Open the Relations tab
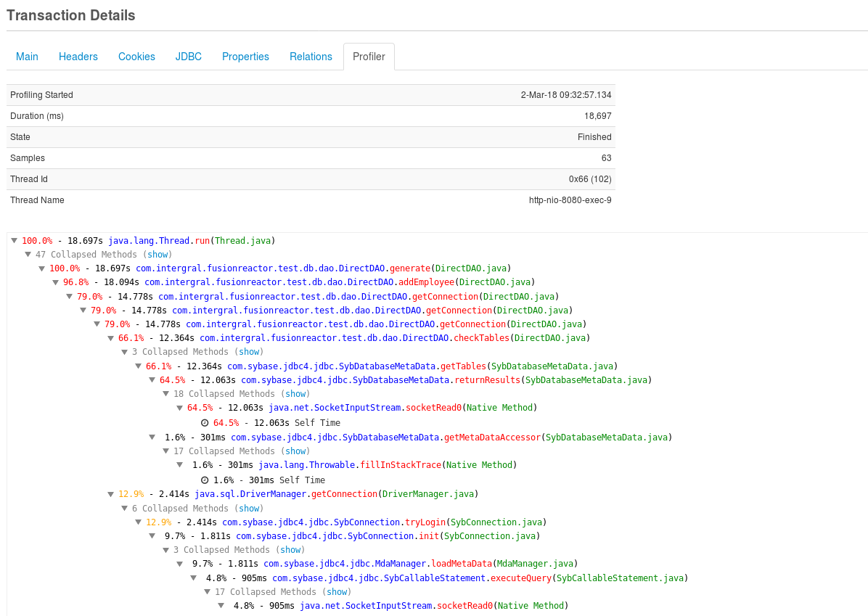Screen dimensions: 868x616 click(311, 56)
